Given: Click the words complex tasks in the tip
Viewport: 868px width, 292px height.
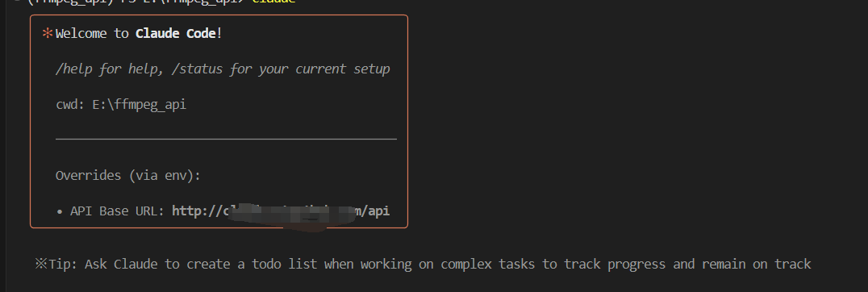Looking at the screenshot, I should 487,265.
